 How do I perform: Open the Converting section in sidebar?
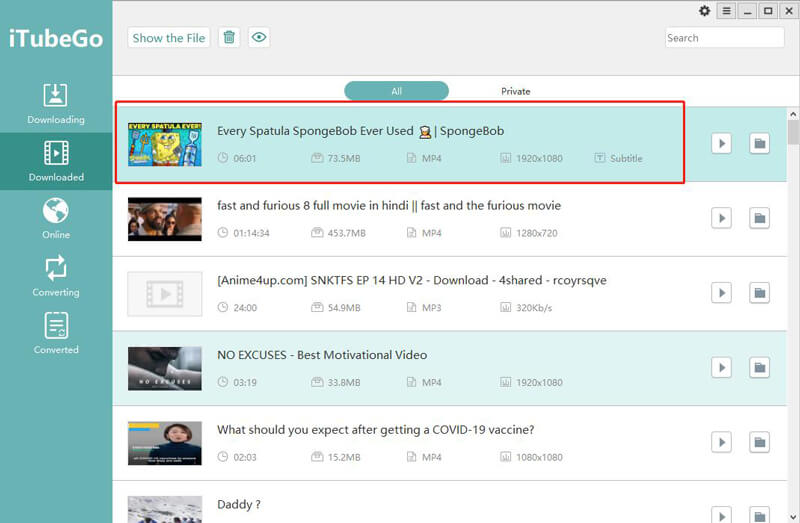tap(56, 276)
